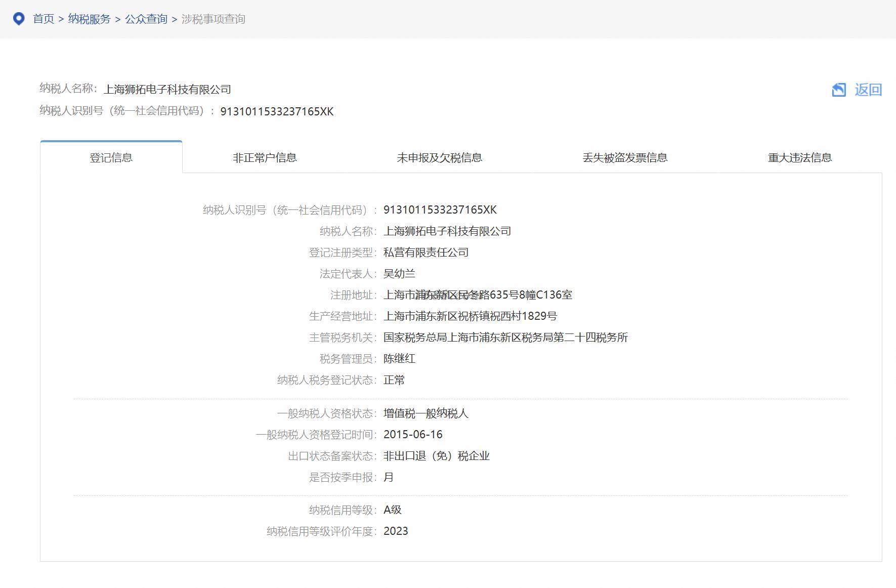Click the 纳税信用等级 field label

click(343, 510)
